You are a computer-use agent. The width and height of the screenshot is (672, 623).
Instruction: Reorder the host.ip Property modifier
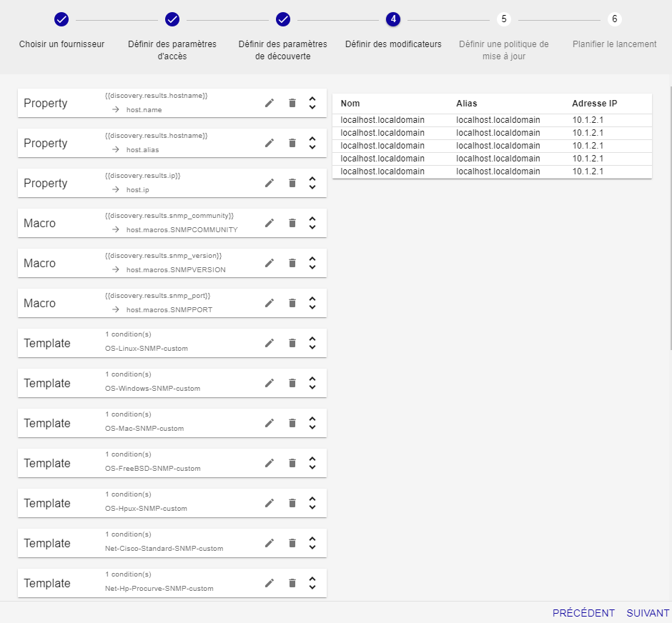[x=312, y=184]
